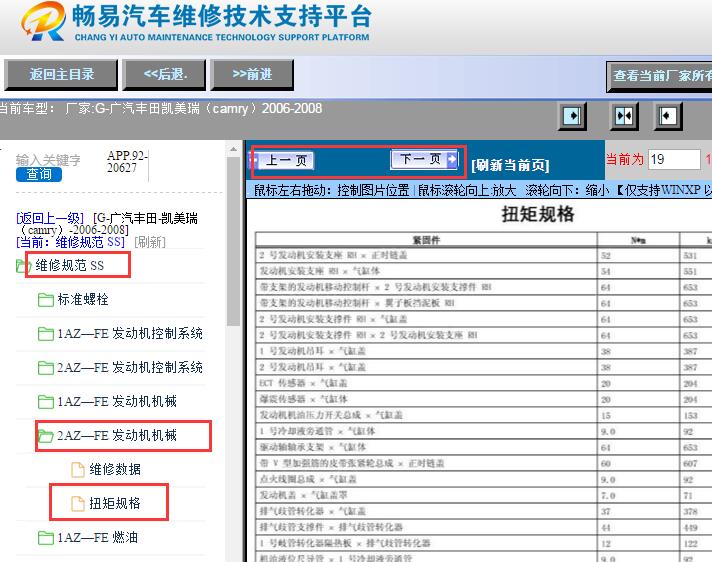Click 查看当前厂家所有 button
This screenshot has height=562, width=712.
pos(659,76)
